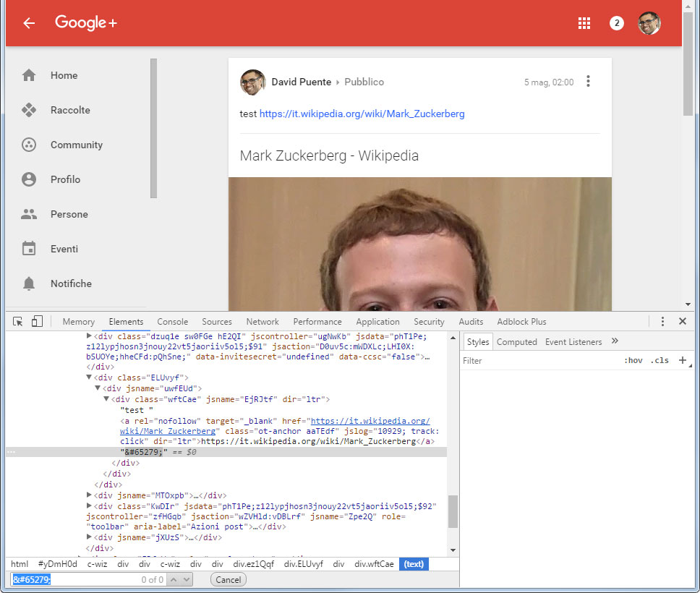The image size is (700, 593).
Task: Select #yDmH0d in the breadcrumb
Action: [x=58, y=564]
